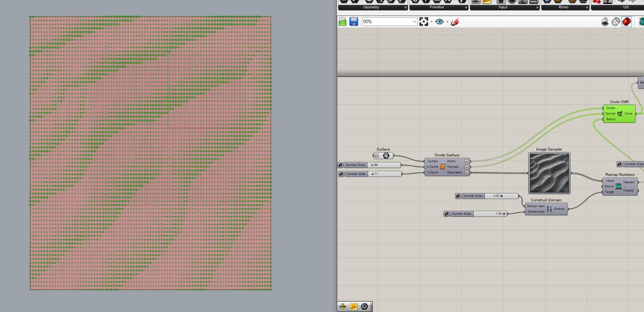This screenshot has width=644, height=312.
Task: Click the pink surface in Rhino viewport
Action: pyautogui.click(x=151, y=153)
